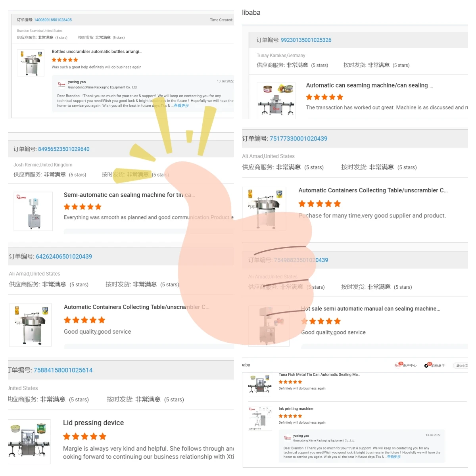
Task: Click the stars under Automatic can seaming machine
Action: pos(324,97)
